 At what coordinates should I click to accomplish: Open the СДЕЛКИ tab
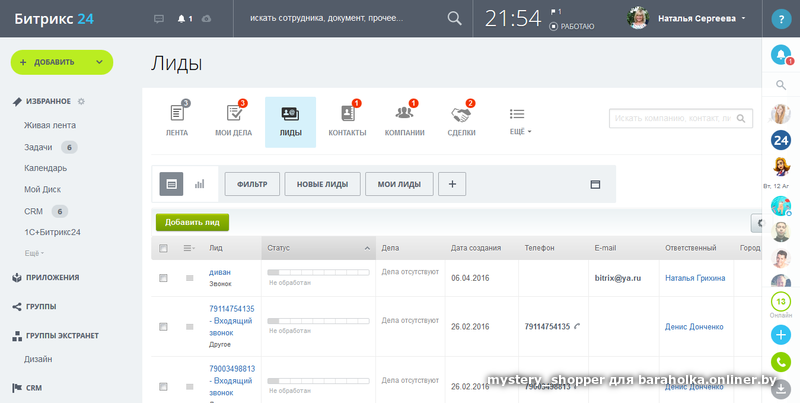462,122
